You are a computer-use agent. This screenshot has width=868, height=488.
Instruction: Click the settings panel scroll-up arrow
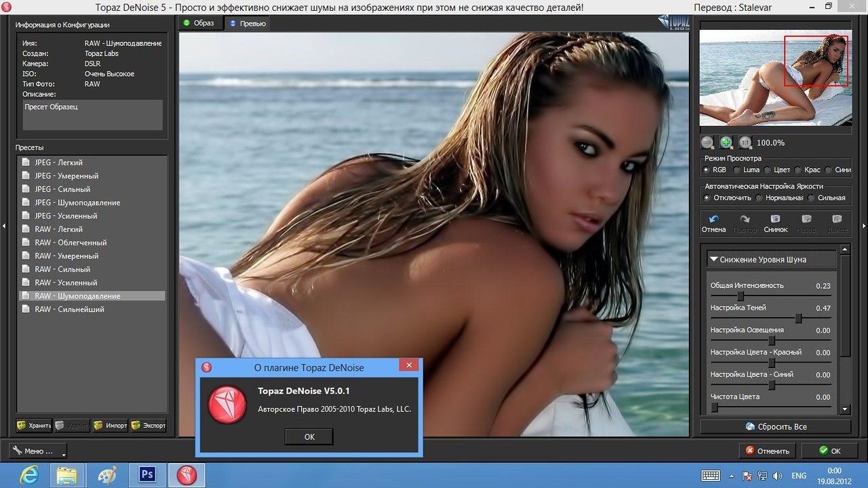click(845, 250)
